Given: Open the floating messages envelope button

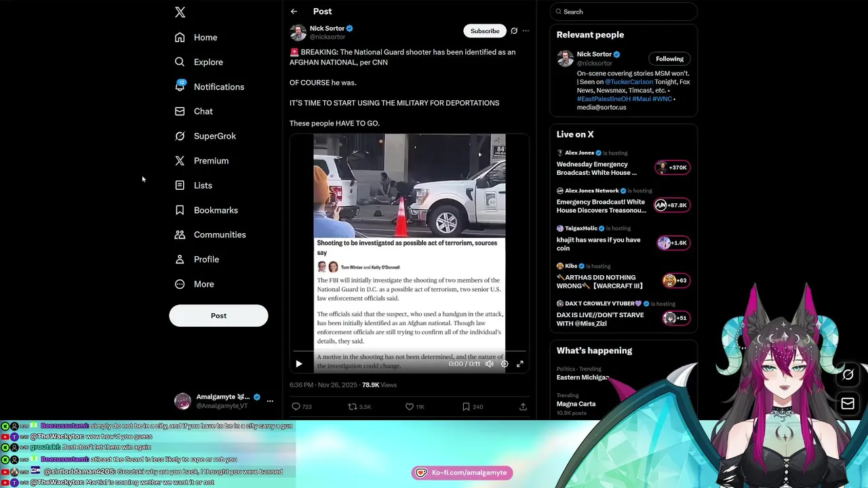Looking at the screenshot, I should click(x=848, y=404).
